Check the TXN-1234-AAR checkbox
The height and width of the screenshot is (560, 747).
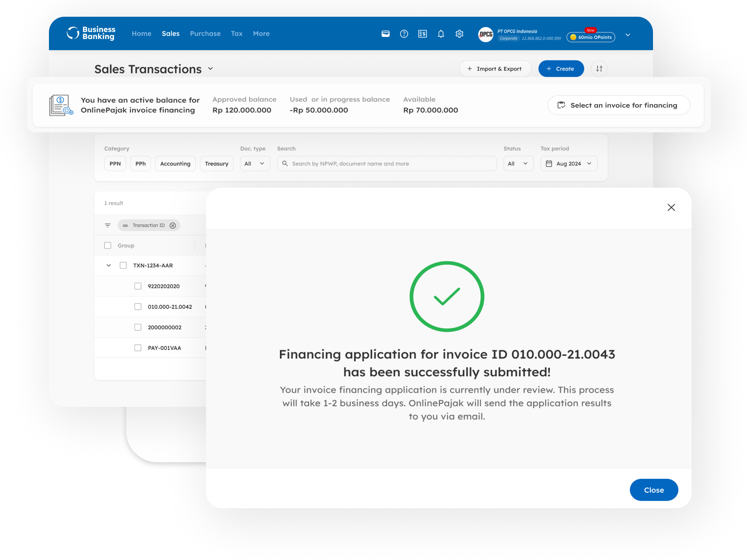point(123,265)
